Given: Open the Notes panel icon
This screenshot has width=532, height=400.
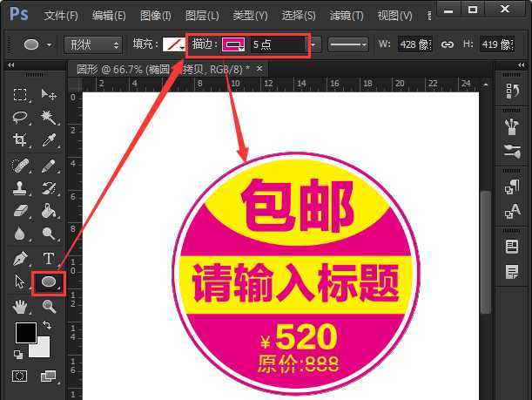Looking at the screenshot, I should 512,272.
